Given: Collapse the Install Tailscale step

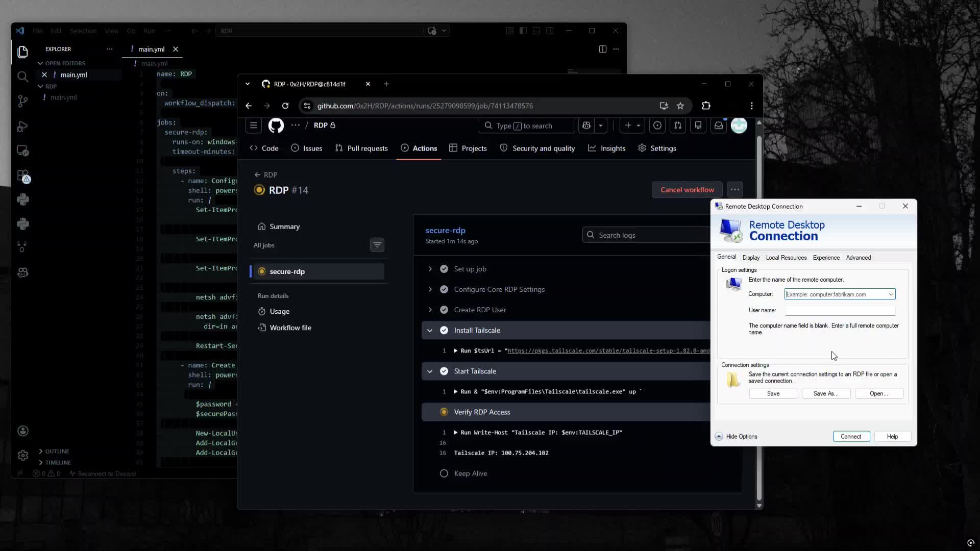Looking at the screenshot, I should point(430,331).
